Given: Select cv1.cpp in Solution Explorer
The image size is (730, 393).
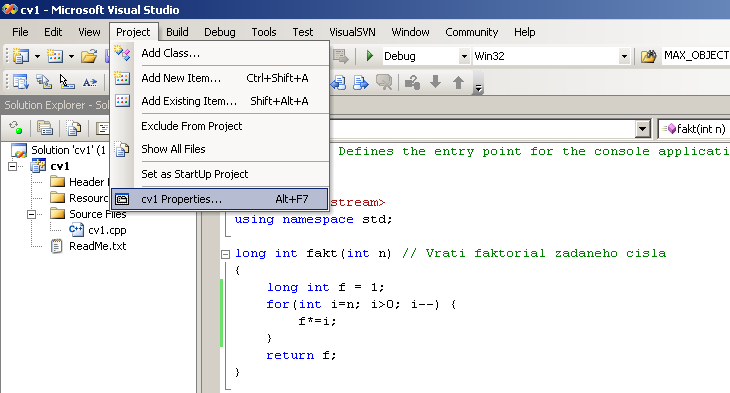Looking at the screenshot, I should (98, 230).
